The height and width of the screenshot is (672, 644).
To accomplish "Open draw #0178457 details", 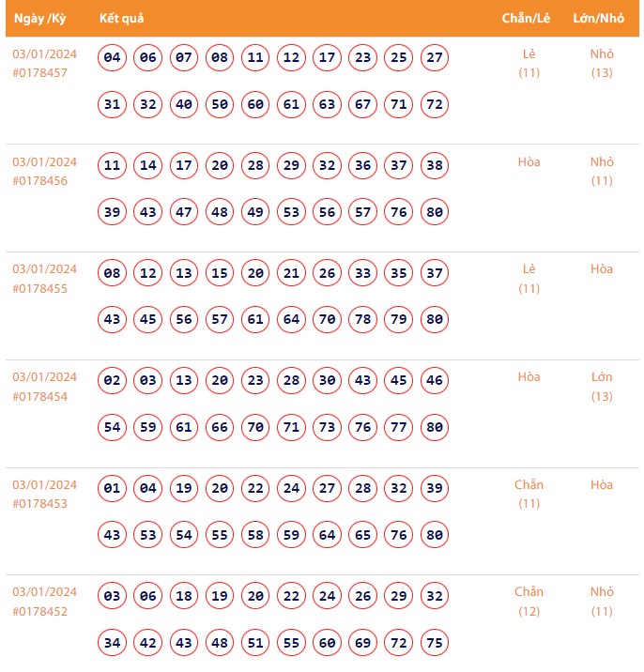I will click(39, 72).
